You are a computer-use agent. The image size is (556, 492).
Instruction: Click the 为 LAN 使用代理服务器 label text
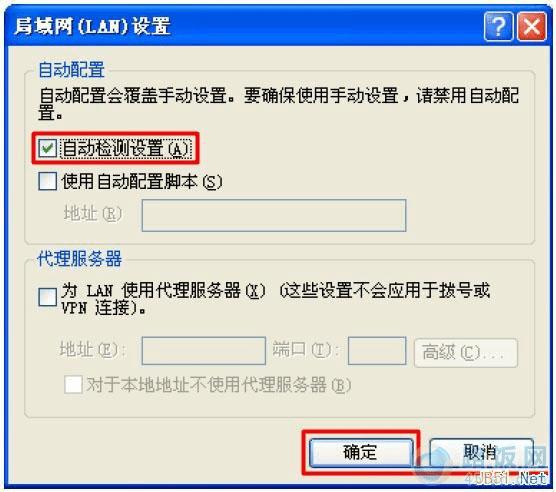pos(163,291)
